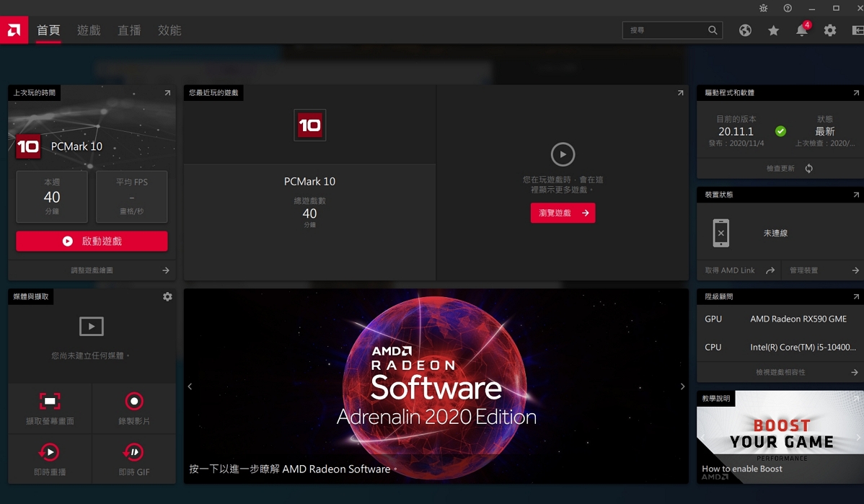864x504 pixels.
Task: Open the web browser globe icon
Action: pos(745,30)
